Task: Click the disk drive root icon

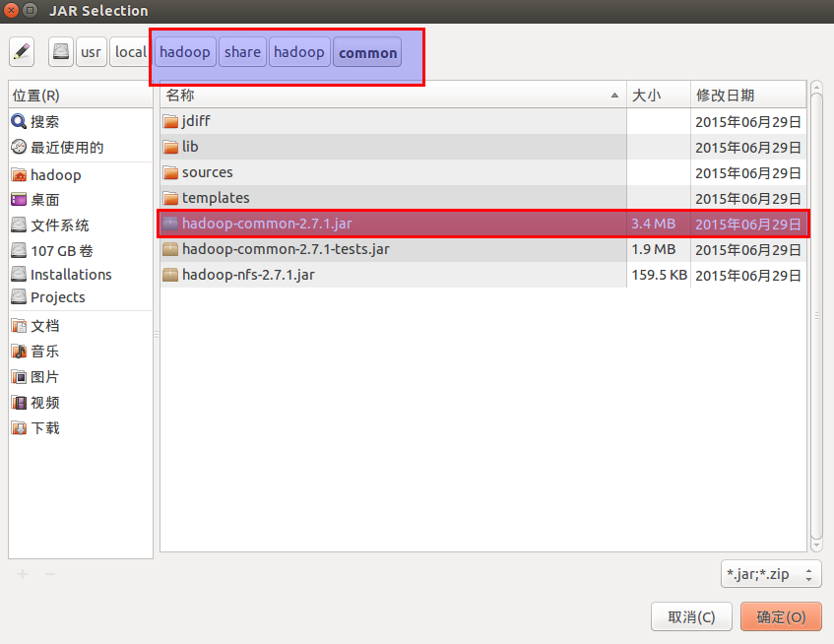Action: pyautogui.click(x=61, y=52)
